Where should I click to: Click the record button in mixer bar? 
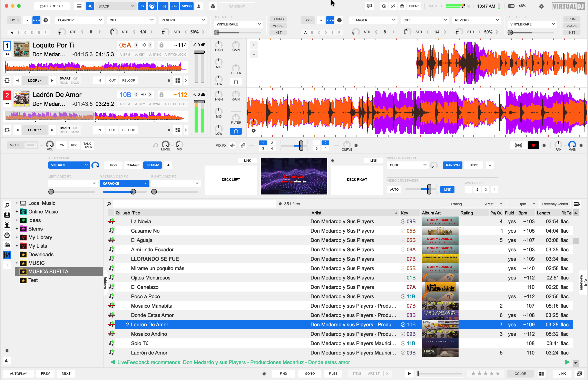point(533,145)
